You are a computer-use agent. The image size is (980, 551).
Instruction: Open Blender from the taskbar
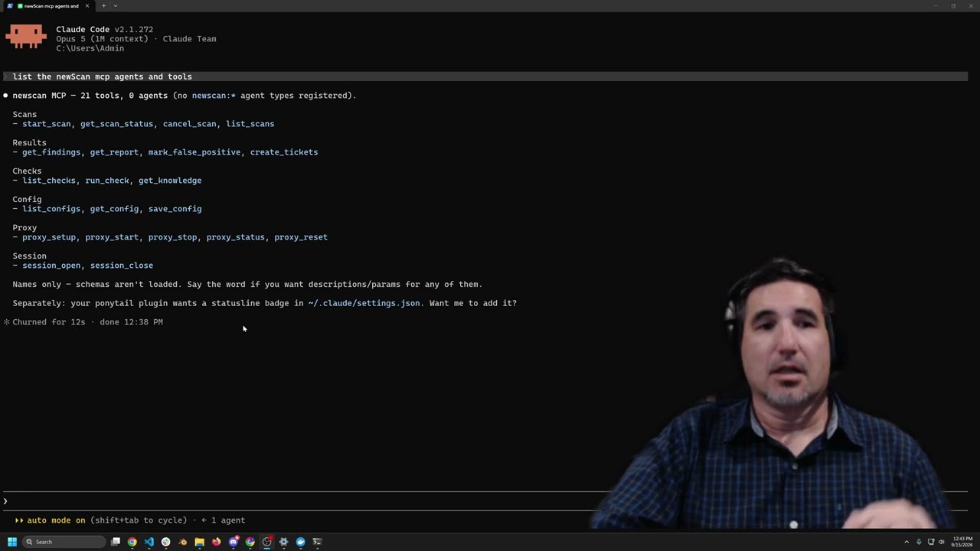click(x=183, y=542)
